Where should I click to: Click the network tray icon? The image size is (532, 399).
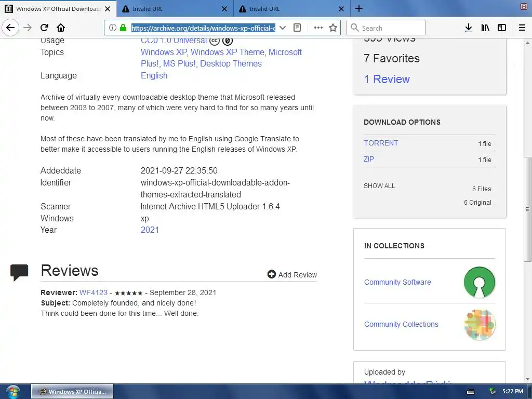click(x=493, y=391)
